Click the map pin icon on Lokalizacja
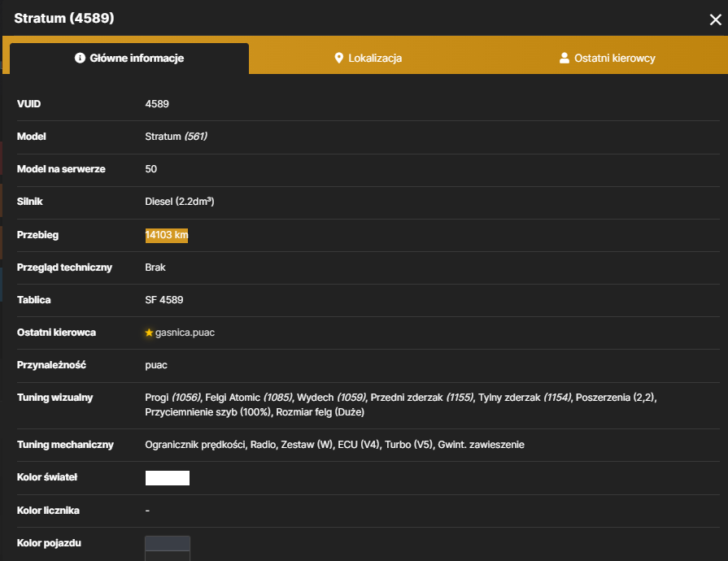 339,58
